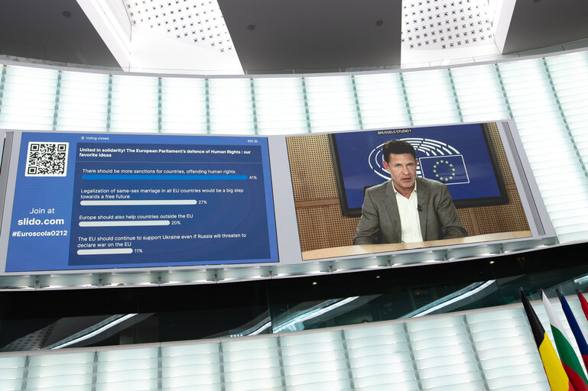Click the Slido QR code

coord(47,158)
